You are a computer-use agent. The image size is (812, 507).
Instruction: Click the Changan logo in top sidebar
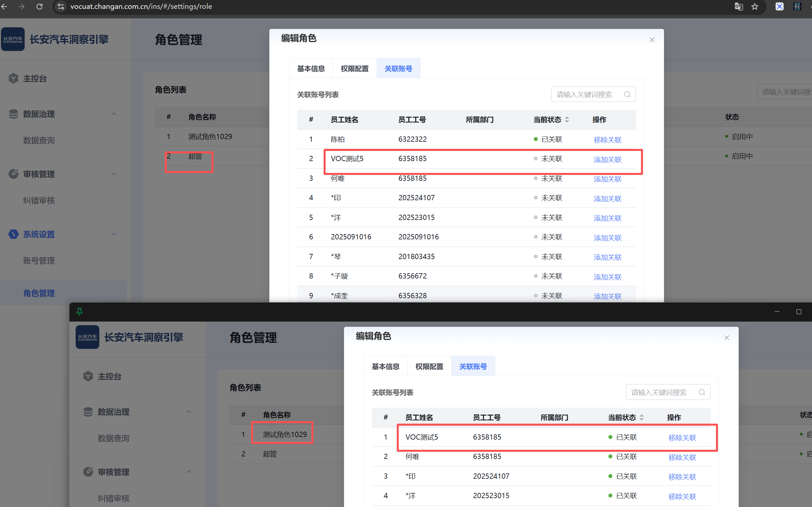click(13, 39)
